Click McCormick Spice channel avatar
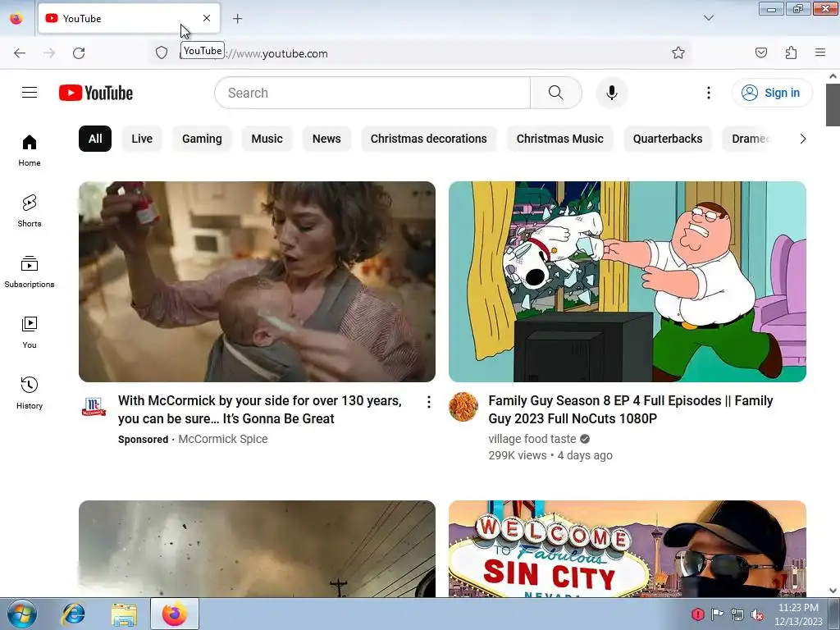The height and width of the screenshot is (630, 840). coord(94,407)
